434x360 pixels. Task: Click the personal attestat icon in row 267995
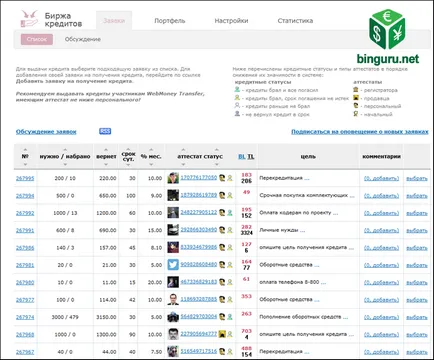click(x=222, y=178)
